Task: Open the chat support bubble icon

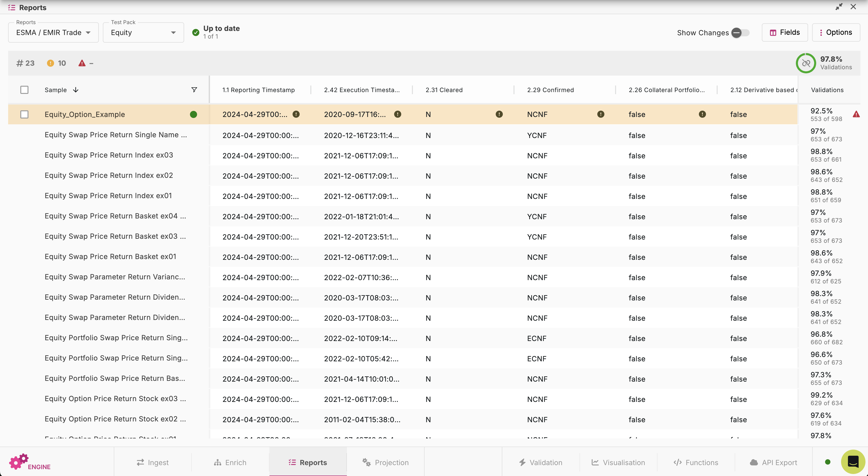Action: pos(853,462)
